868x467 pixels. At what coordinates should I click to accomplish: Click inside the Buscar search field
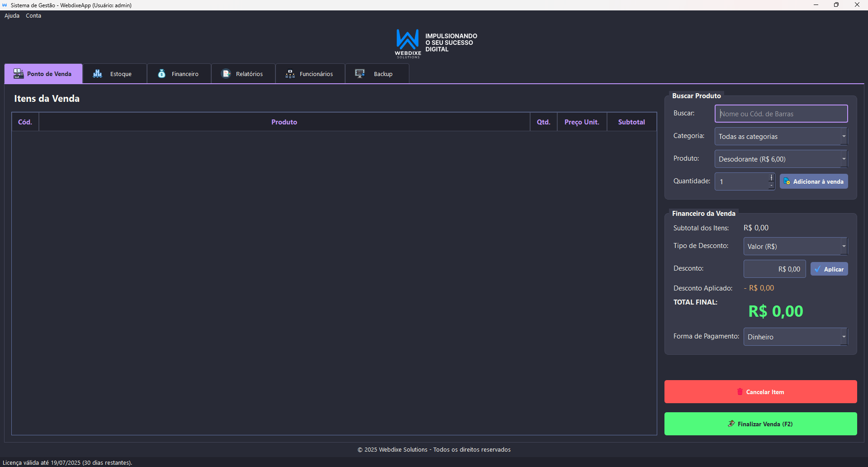[781, 114]
